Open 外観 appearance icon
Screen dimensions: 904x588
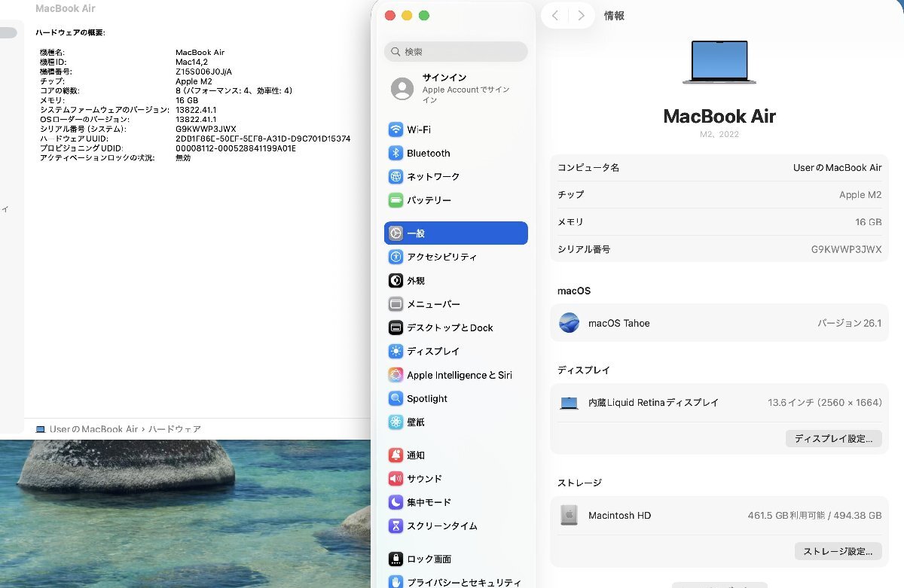click(x=395, y=281)
